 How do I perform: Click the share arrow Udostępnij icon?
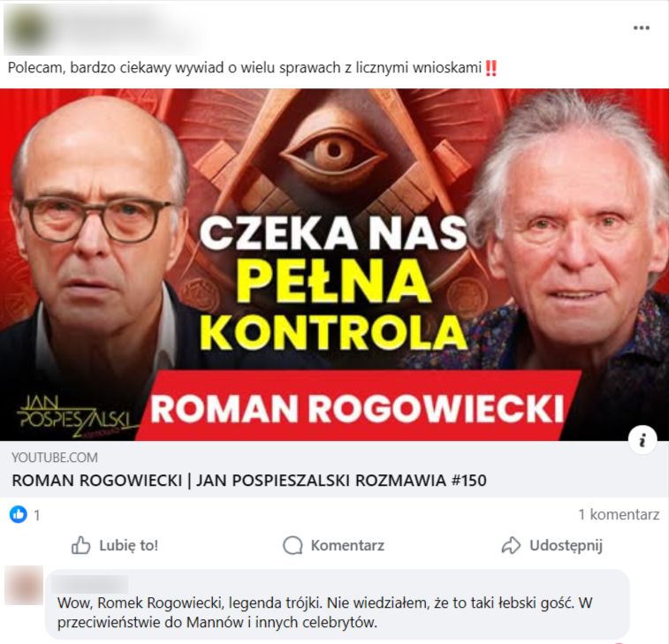(511, 545)
